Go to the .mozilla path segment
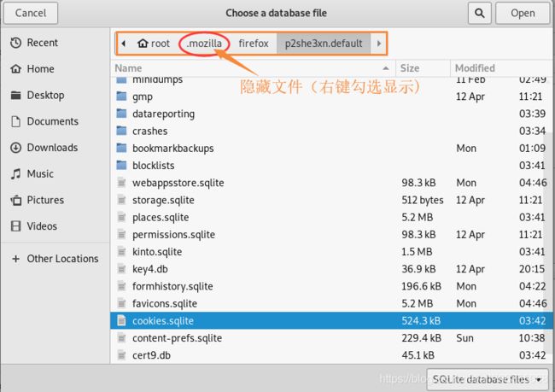 click(x=204, y=44)
